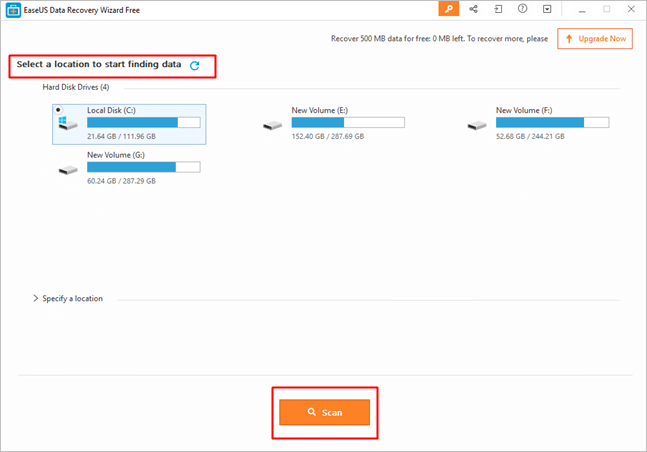Click the refresh drives icon
647x452 pixels.
click(195, 65)
